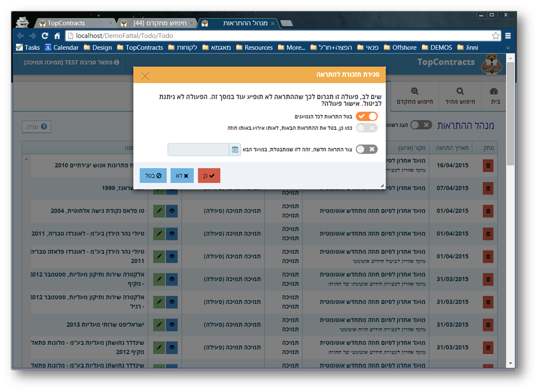
Task: Open the Resources bookmarks folder
Action: point(254,48)
